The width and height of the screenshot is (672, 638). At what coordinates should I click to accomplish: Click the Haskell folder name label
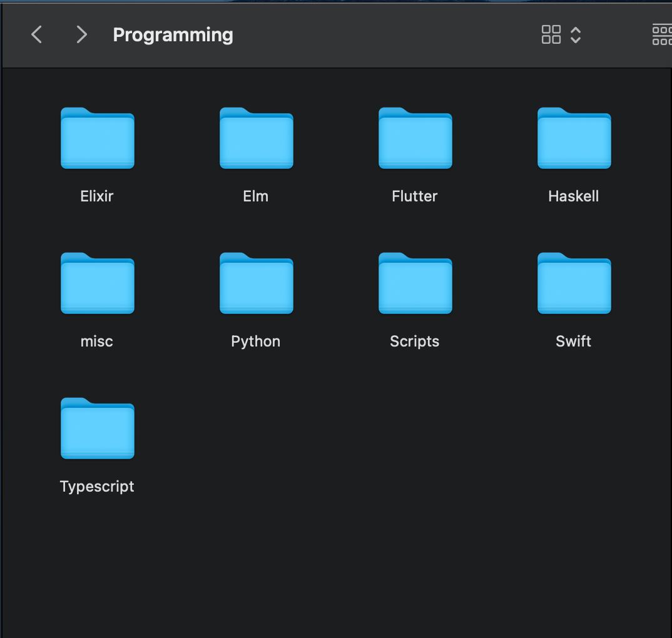click(573, 196)
